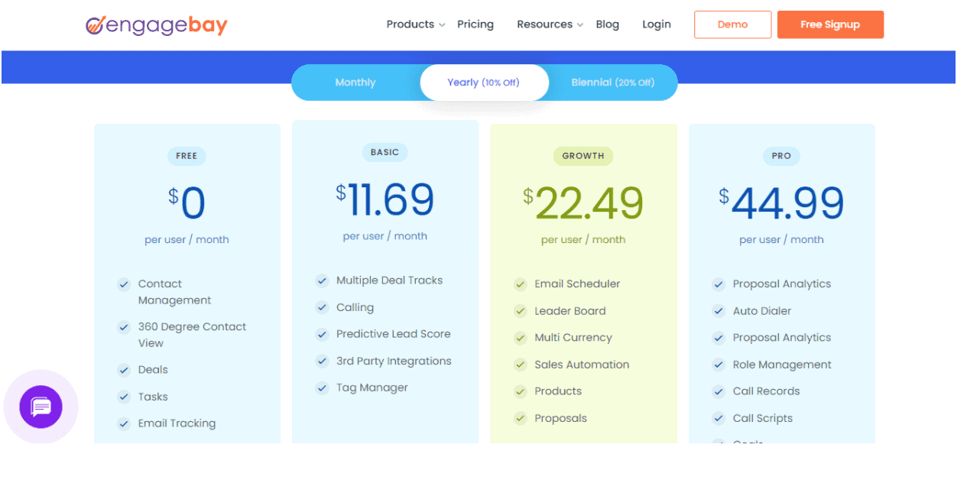
Task: Click the checkmark icon next to Calling
Action: pyautogui.click(x=322, y=307)
